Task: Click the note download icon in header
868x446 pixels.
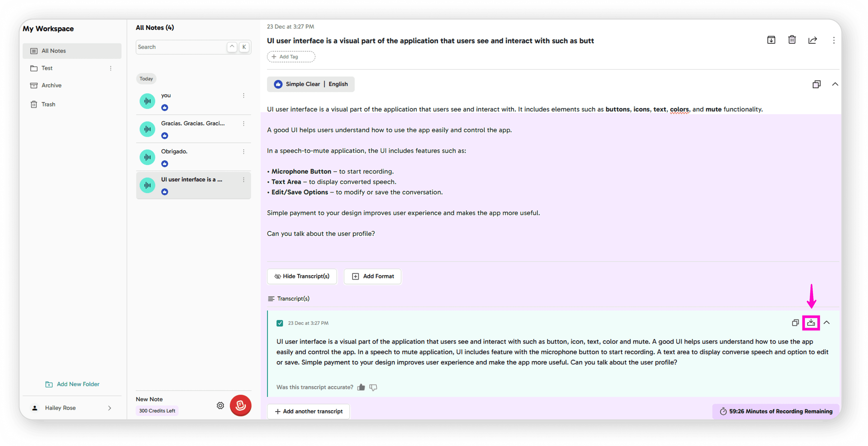Action: [x=771, y=40]
